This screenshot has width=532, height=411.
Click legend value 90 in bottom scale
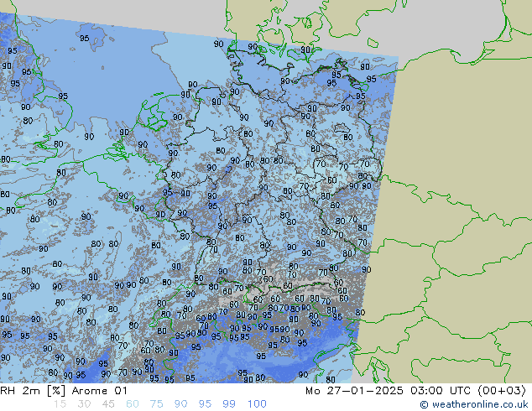181,404
